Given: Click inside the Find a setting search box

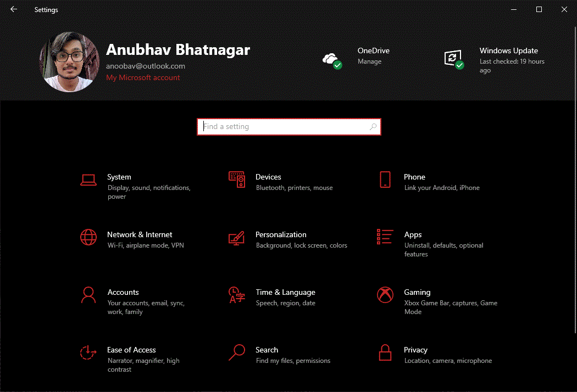Looking at the screenshot, I should pos(288,126).
